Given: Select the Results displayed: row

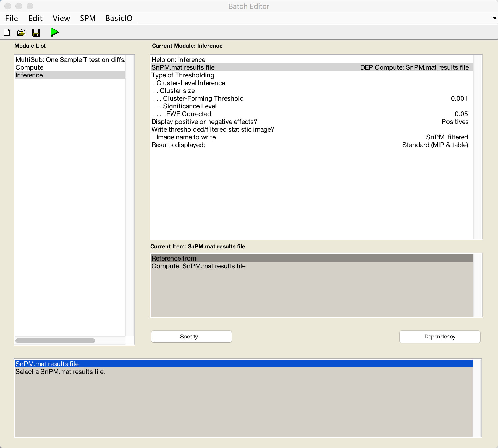Looking at the screenshot, I should pyautogui.click(x=312, y=145).
